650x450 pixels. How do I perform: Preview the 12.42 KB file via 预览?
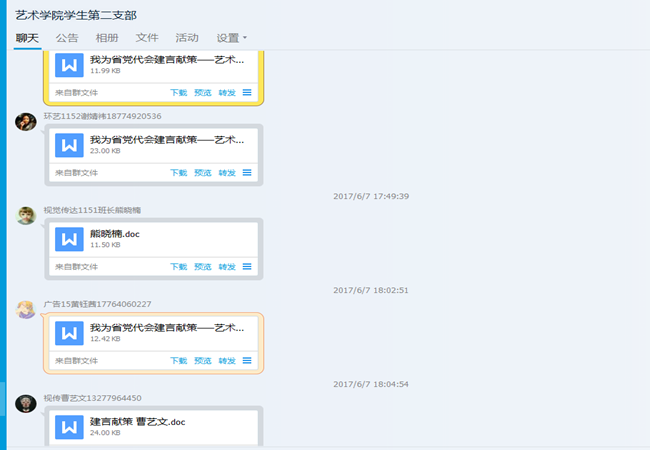[203, 360]
